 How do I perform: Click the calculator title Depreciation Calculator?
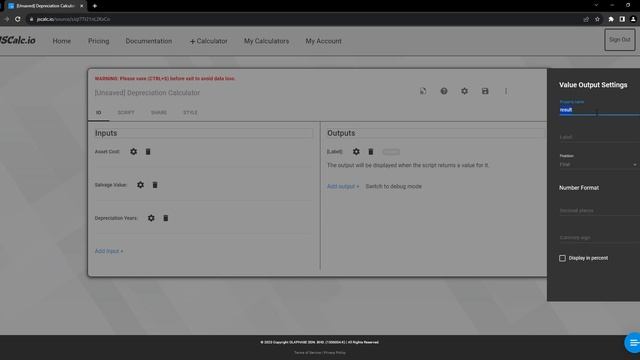click(x=147, y=93)
